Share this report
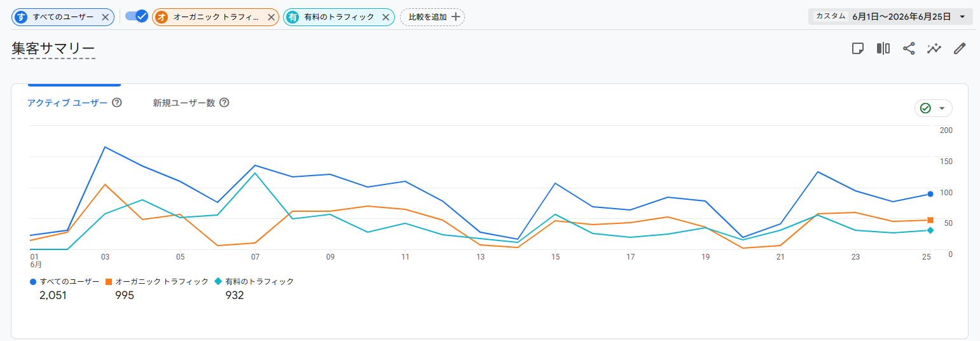Image resolution: width=980 pixels, height=341 pixels. (909, 48)
